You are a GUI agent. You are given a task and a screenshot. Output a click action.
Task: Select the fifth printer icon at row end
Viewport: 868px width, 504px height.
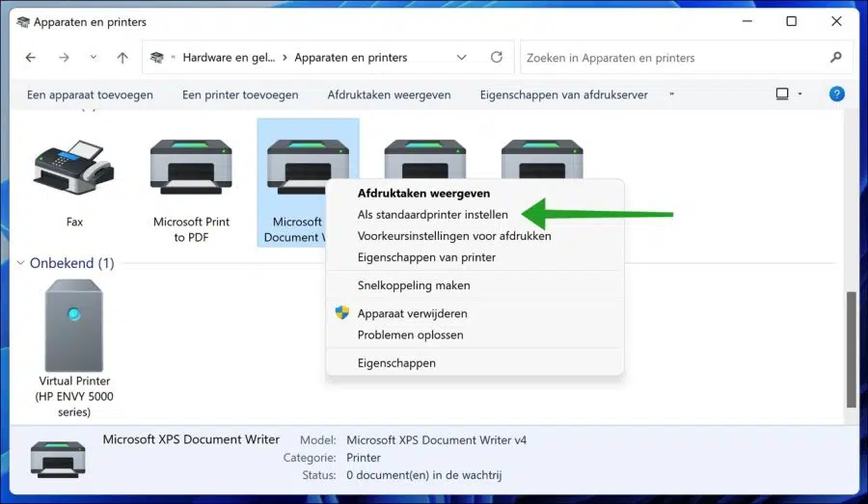[x=542, y=159]
